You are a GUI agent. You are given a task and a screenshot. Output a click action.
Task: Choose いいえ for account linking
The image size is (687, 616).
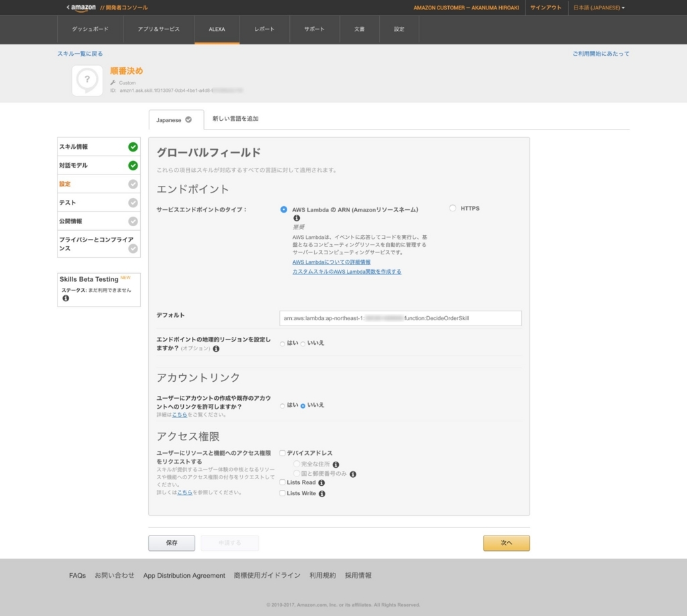[303, 406]
